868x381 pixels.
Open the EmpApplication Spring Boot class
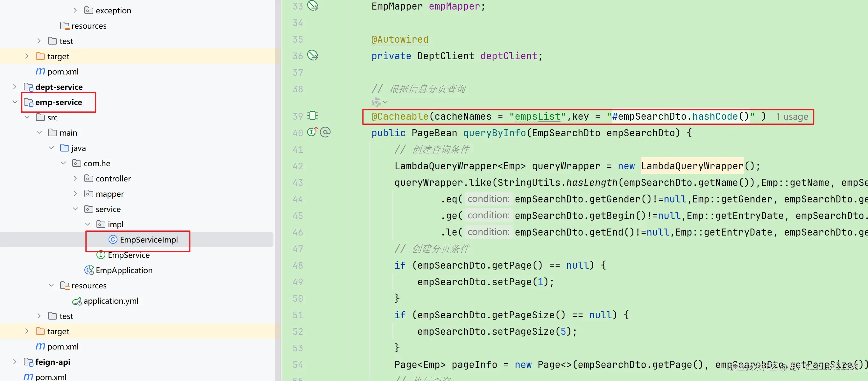coord(124,270)
